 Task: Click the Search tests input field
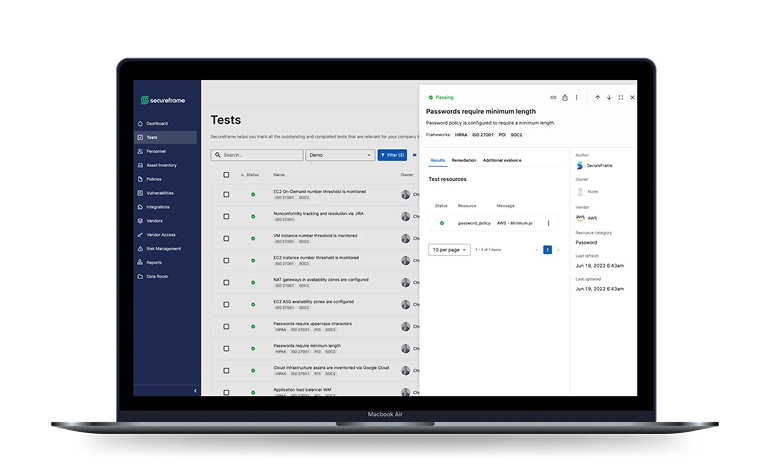click(x=257, y=155)
